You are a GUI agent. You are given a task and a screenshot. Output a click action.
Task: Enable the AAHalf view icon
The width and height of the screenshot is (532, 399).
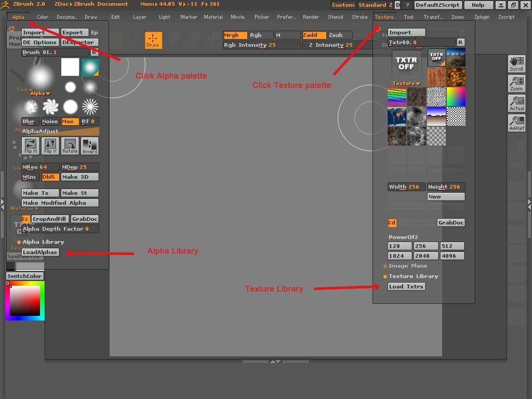tap(516, 123)
